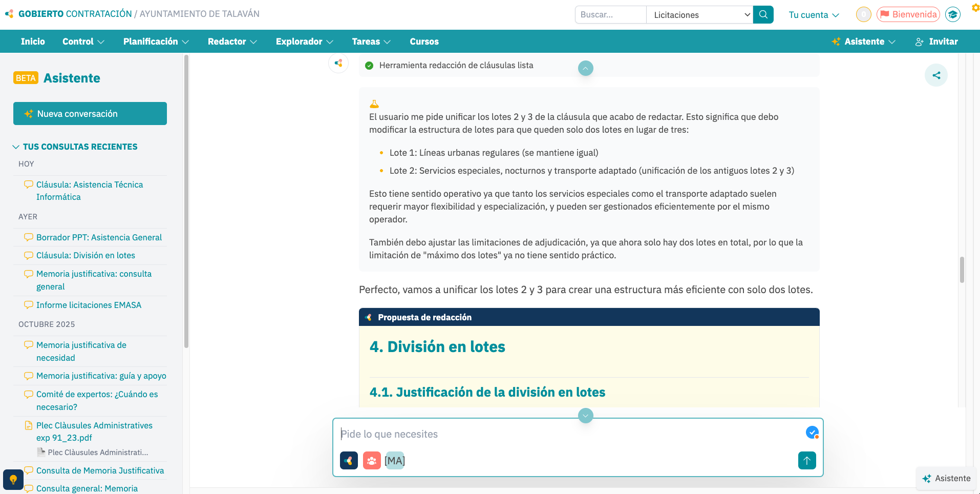Open the Licitaciones search scope dropdown
The image size is (980, 494).
pos(699,15)
